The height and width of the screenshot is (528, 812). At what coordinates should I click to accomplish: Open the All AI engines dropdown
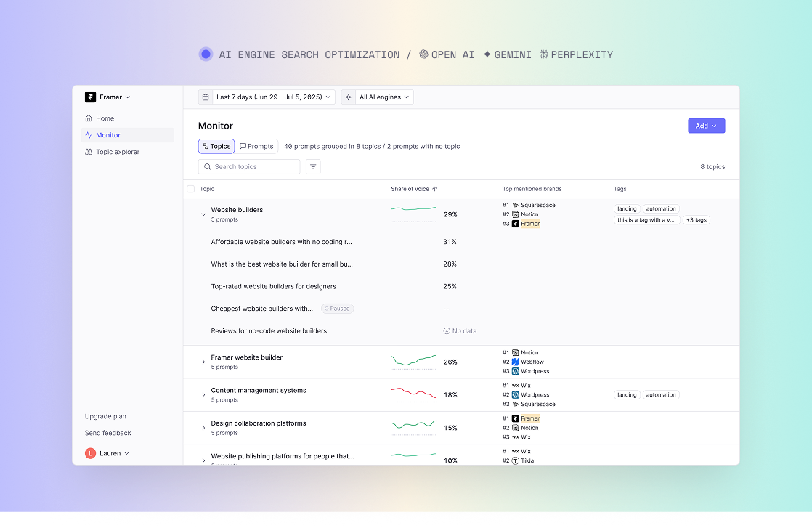[377, 97]
